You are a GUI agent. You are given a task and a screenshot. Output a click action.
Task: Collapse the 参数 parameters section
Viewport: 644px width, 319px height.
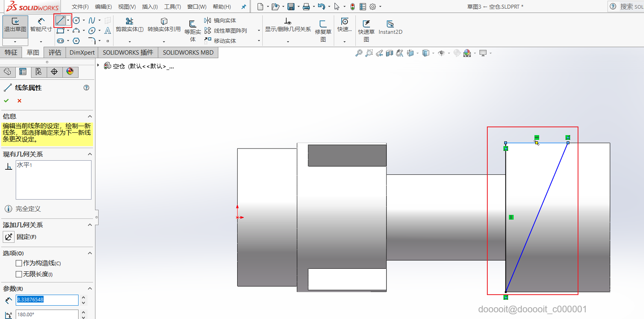tap(90, 289)
